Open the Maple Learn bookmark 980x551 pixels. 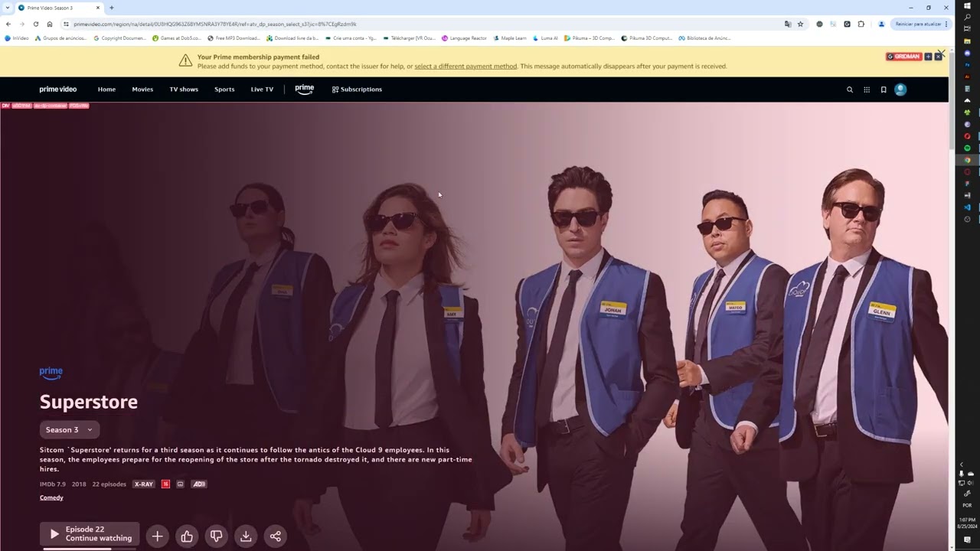point(510,37)
